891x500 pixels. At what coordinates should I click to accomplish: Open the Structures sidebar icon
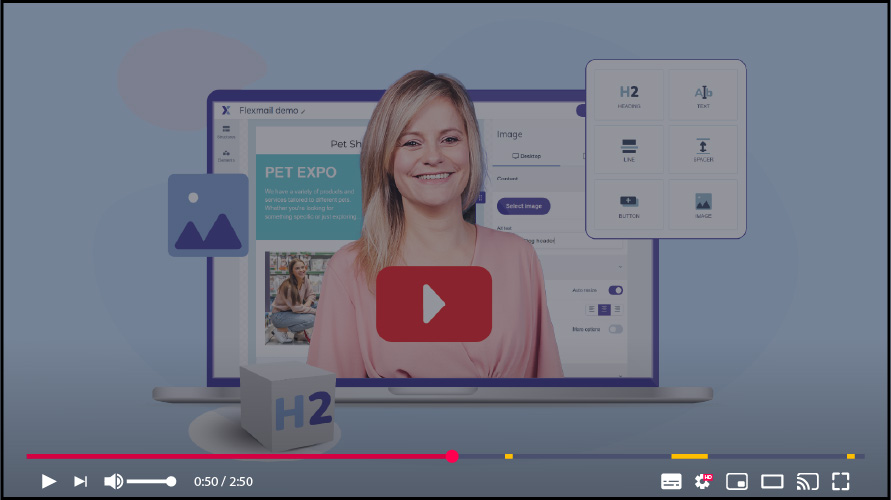(x=226, y=132)
